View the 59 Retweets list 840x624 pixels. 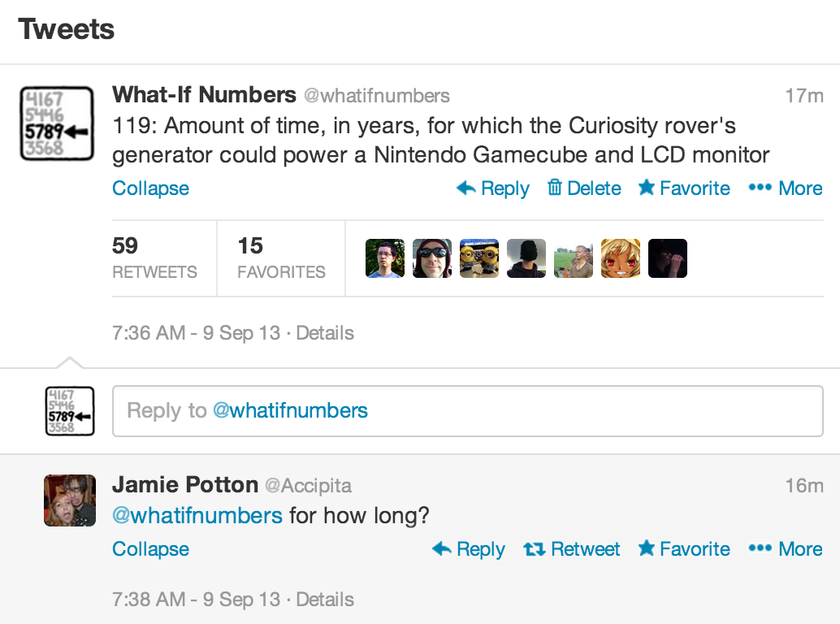click(x=154, y=258)
